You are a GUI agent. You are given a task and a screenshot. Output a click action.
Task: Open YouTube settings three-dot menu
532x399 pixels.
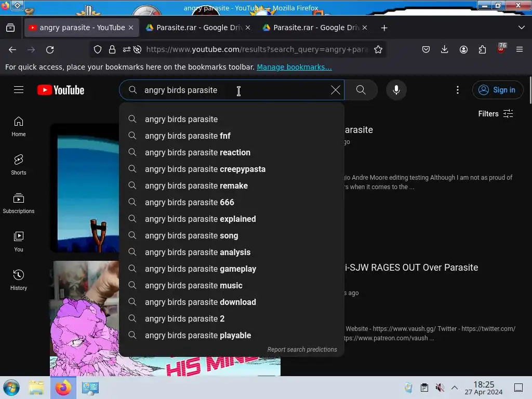[x=457, y=90]
